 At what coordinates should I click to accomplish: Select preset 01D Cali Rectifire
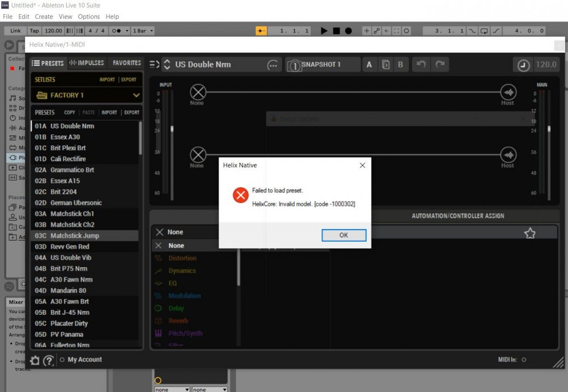pyautogui.click(x=85, y=159)
